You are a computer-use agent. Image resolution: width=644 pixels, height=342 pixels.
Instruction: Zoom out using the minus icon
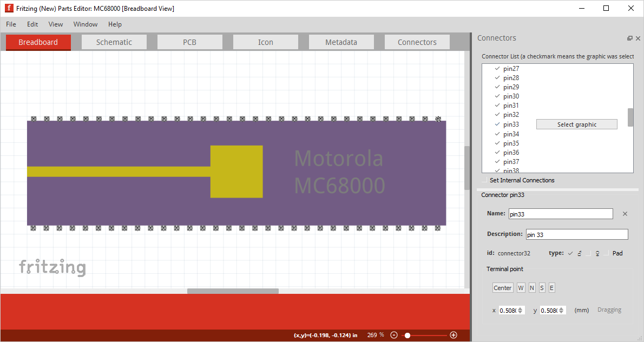coord(393,334)
